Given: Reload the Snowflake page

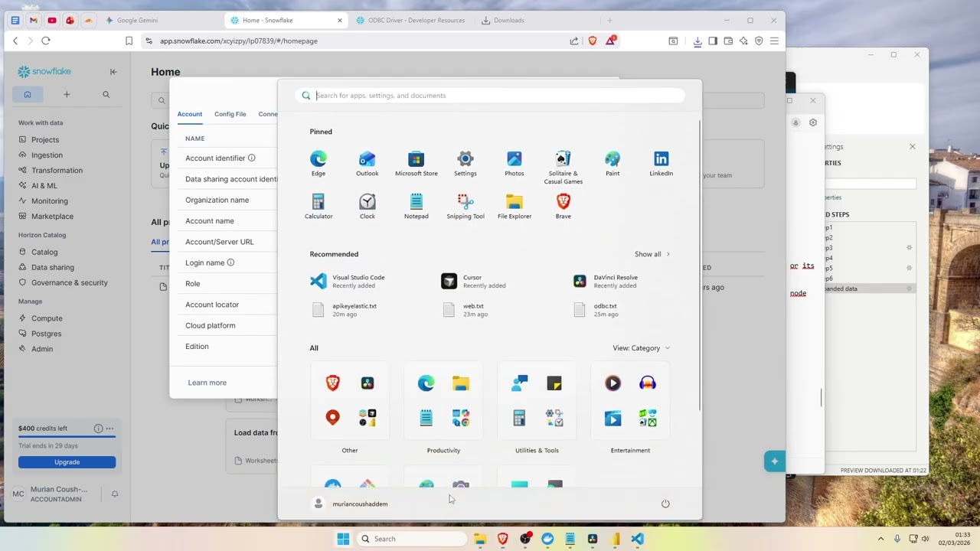Looking at the screenshot, I should coord(46,41).
